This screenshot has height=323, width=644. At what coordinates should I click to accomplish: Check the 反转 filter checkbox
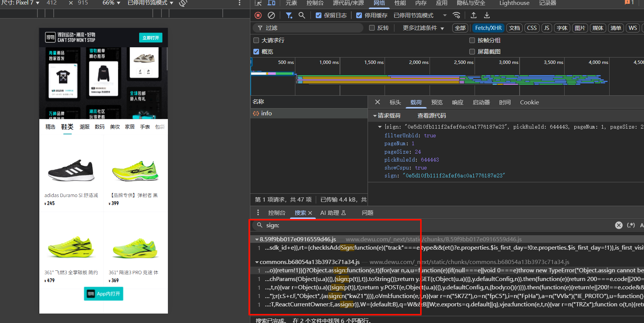click(x=372, y=28)
